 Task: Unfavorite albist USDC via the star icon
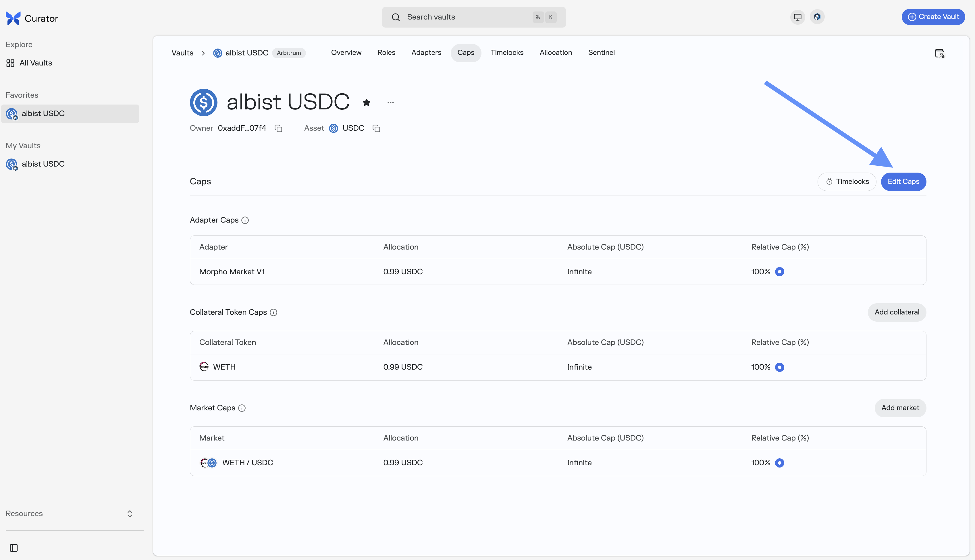(x=366, y=102)
